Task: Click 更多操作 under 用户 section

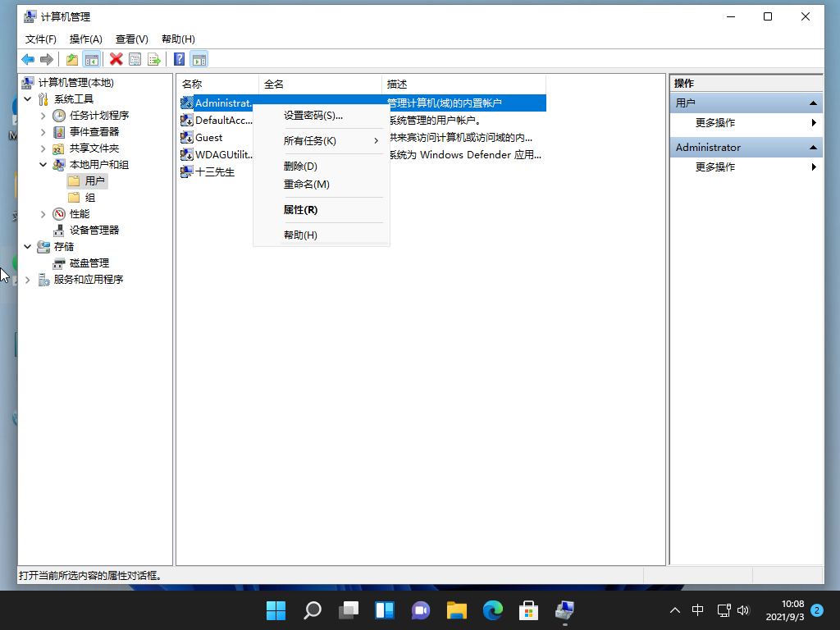Action: click(715, 123)
